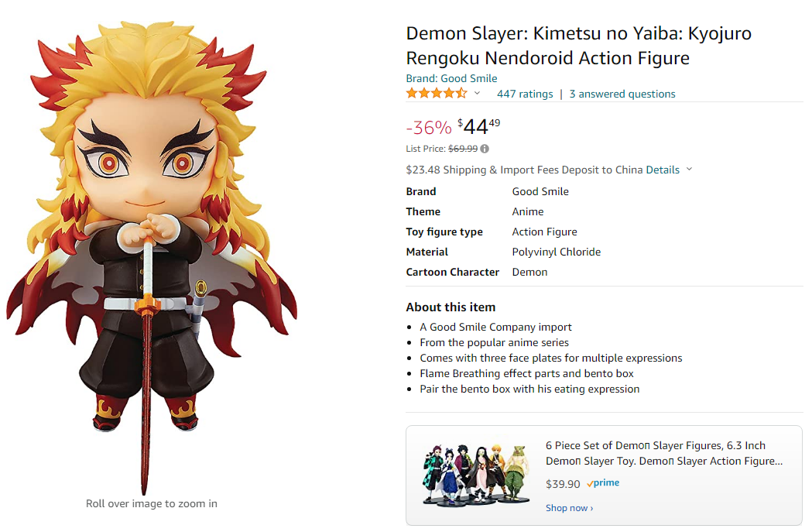Click the -36% discount label
This screenshot has width=812, height=532.
point(429,127)
